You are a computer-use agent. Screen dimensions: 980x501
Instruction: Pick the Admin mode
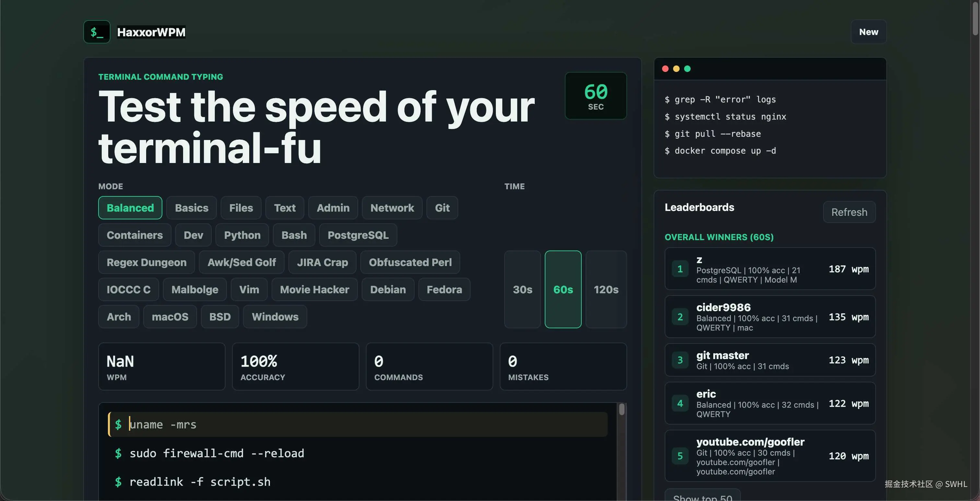(333, 208)
